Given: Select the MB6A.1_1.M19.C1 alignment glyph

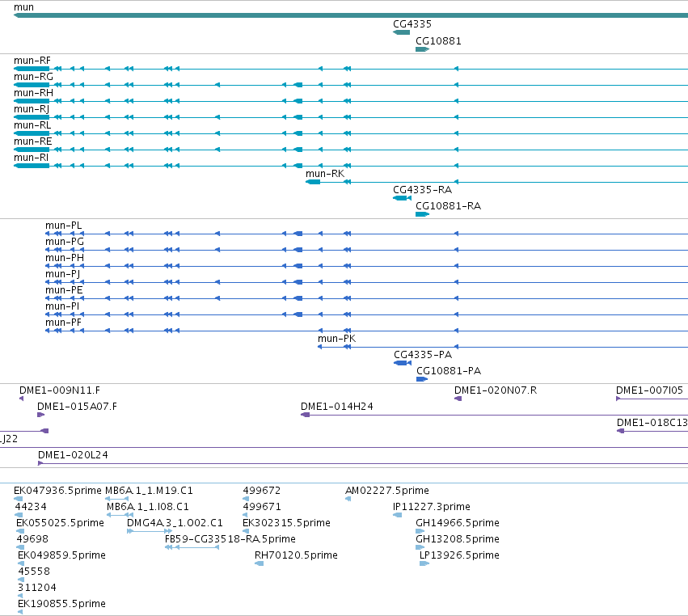Looking at the screenshot, I should tap(116, 499).
